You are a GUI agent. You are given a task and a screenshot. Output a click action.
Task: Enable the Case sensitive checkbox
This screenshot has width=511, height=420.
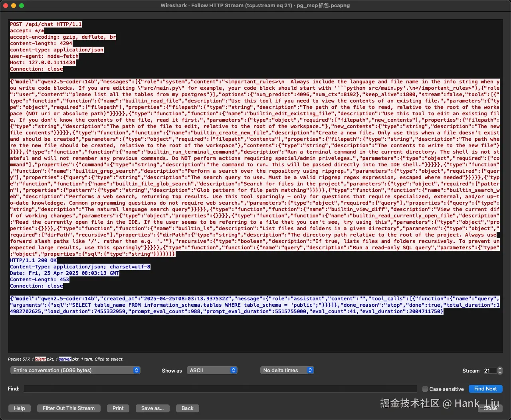click(425, 389)
